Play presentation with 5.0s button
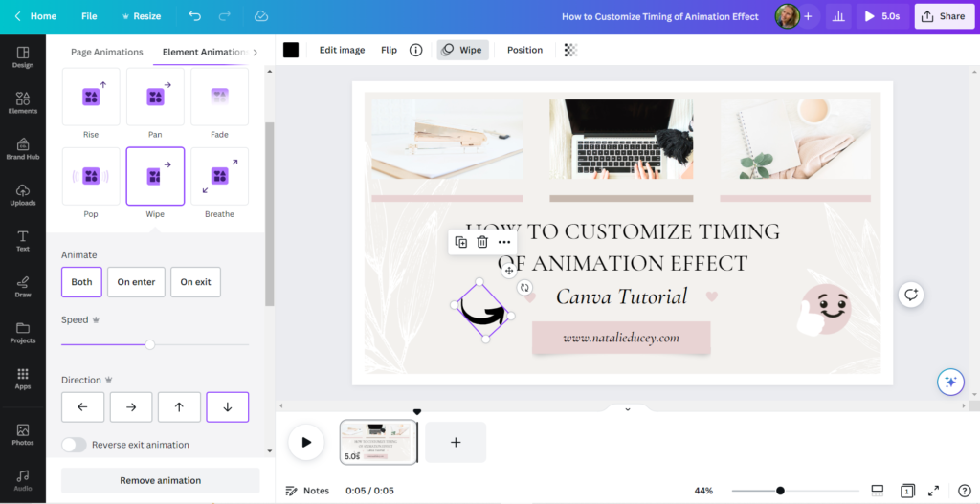 pyautogui.click(x=882, y=16)
